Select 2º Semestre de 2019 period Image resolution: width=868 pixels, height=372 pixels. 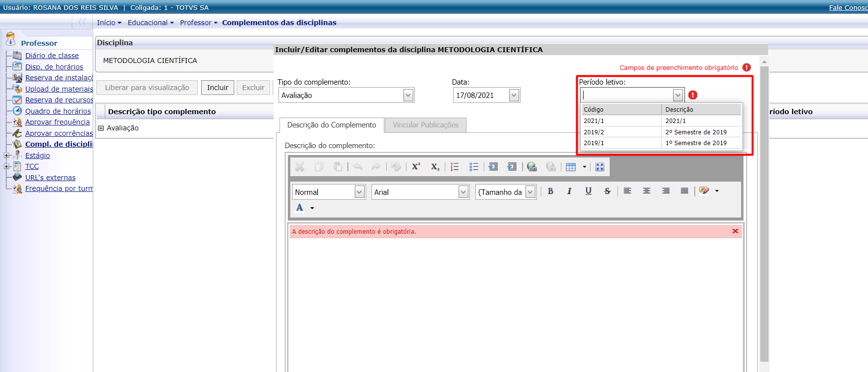pos(661,132)
